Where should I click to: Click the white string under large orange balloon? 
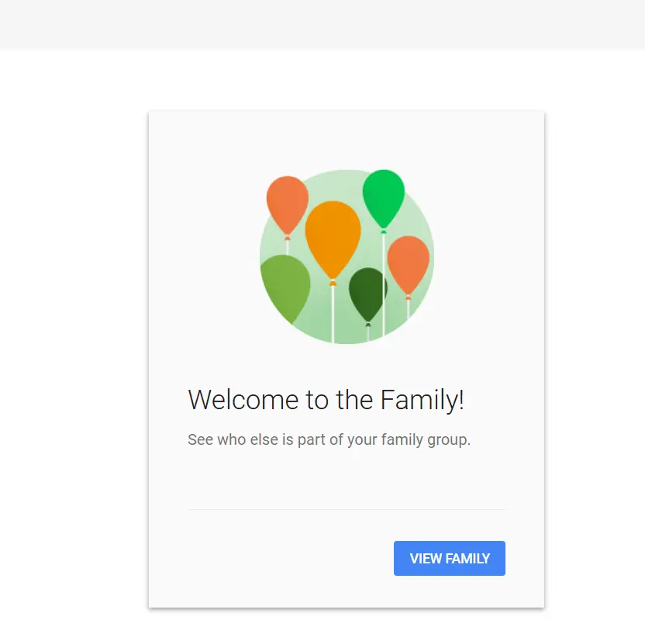point(333,314)
